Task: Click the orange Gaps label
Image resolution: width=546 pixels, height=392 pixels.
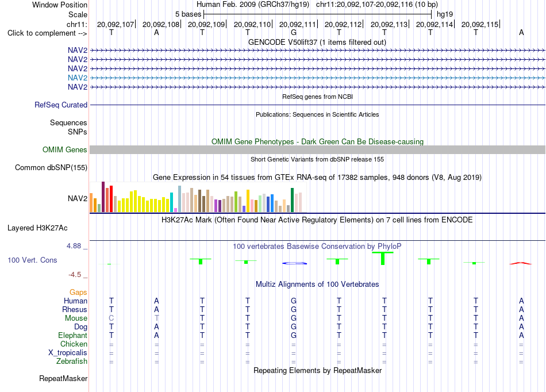Action: [78, 293]
